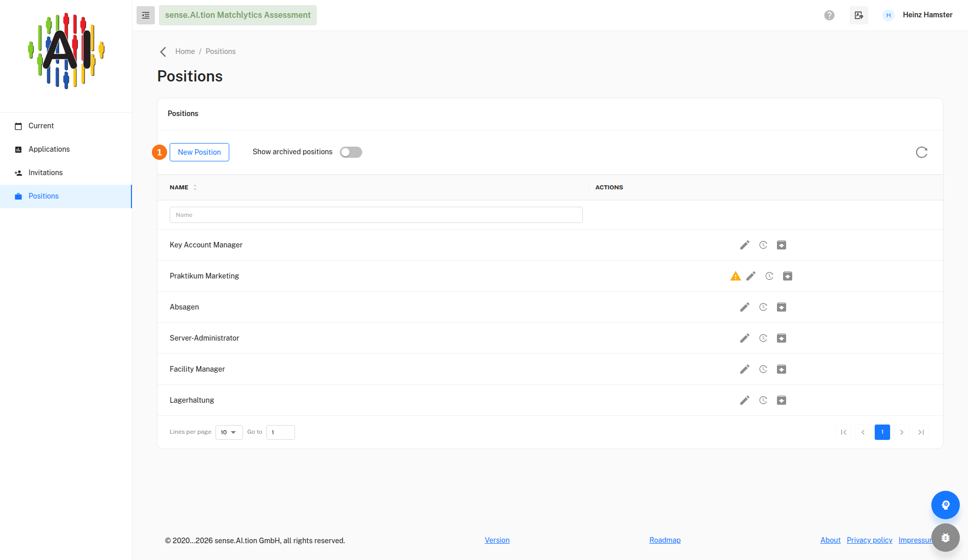Viewport: 968px width, 560px height.
Task: Open the About footer link
Action: pyautogui.click(x=830, y=540)
